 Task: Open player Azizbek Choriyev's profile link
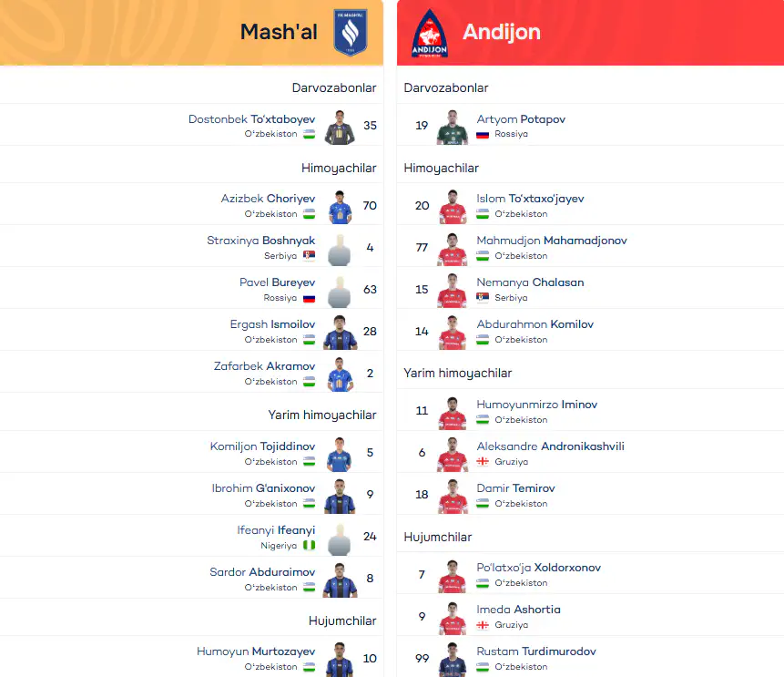pyautogui.click(x=268, y=199)
